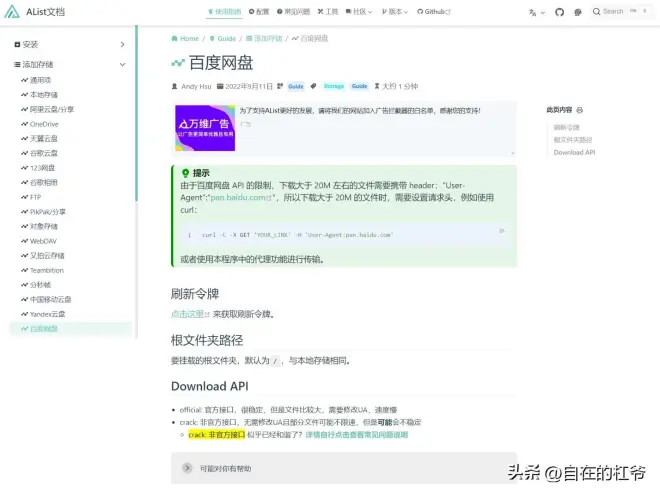Open the 使用指南 navbar tab
660x495 pixels.
click(225, 12)
